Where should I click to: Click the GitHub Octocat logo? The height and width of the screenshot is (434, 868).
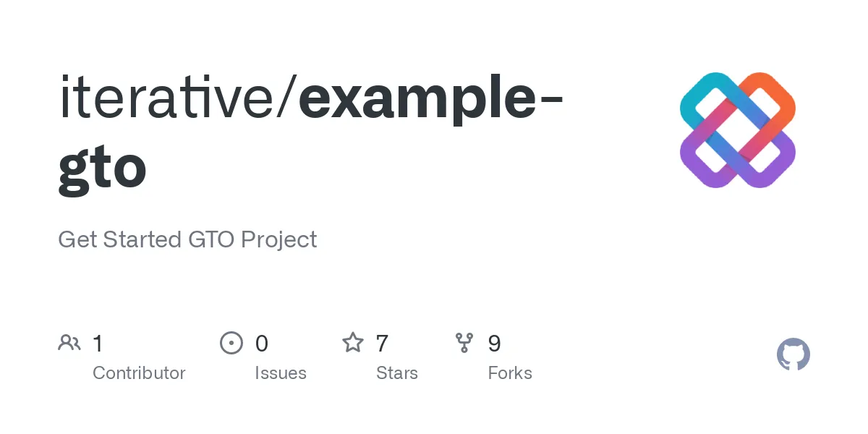[x=793, y=355]
